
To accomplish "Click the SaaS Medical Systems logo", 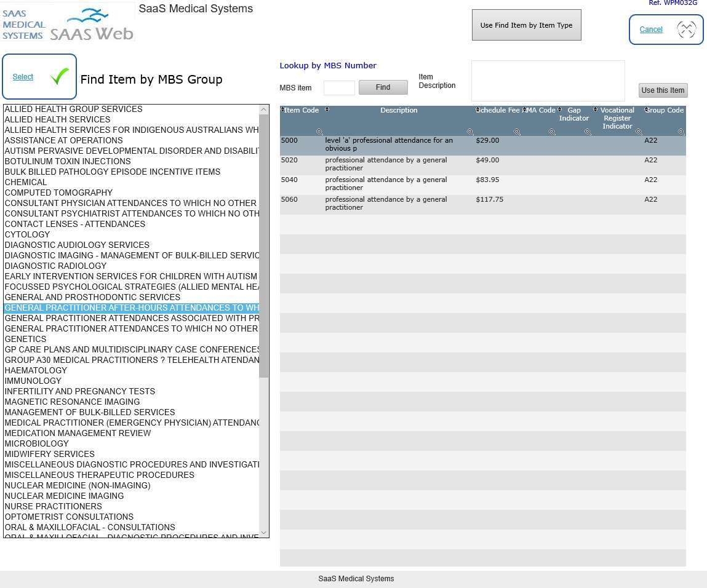I will [68, 23].
